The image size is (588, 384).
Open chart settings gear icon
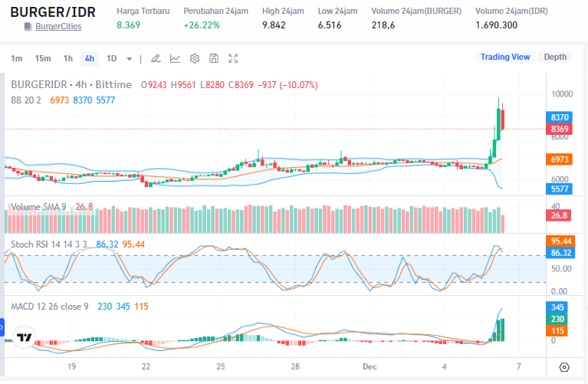(x=195, y=58)
